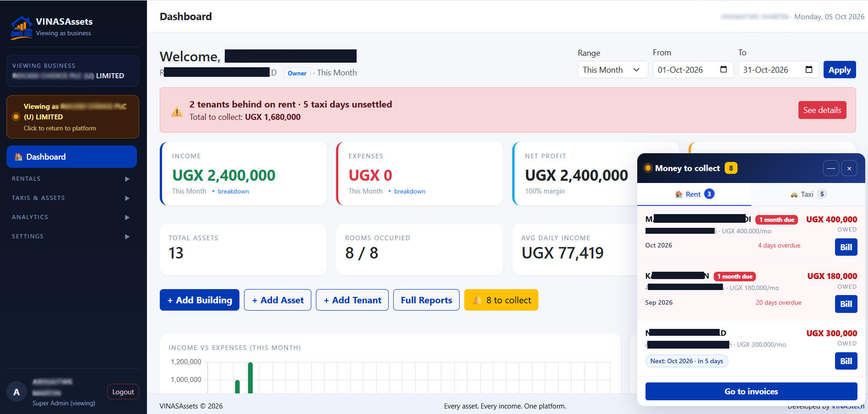Log out using the Logout button

click(123, 392)
